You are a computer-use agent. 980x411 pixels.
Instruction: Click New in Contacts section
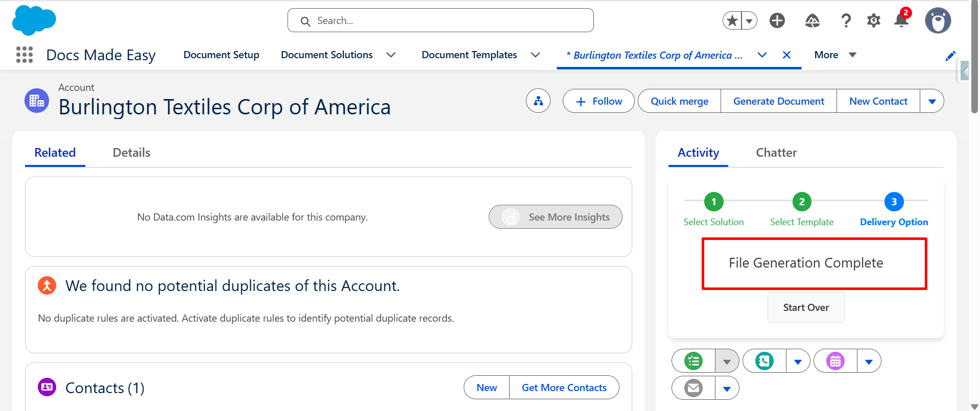(487, 388)
